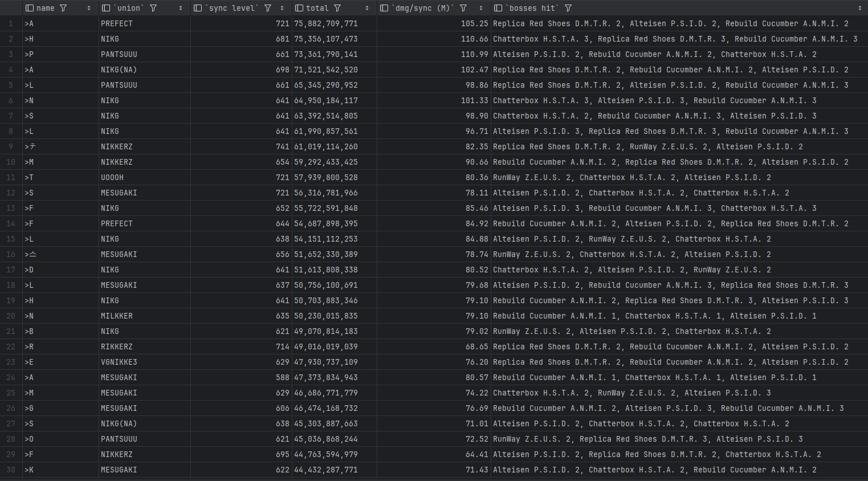Viewport: 868px width, 481px height.
Task: Click the sort arrows on the name column
Action: [x=89, y=8]
